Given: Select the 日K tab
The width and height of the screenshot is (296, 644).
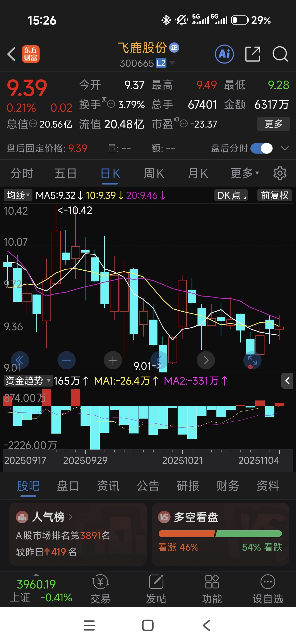Looking at the screenshot, I should (110, 173).
